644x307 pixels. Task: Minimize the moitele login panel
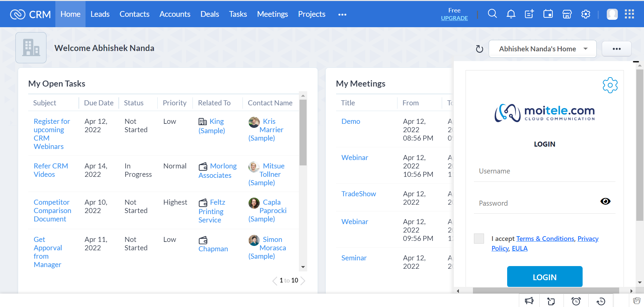click(636, 62)
